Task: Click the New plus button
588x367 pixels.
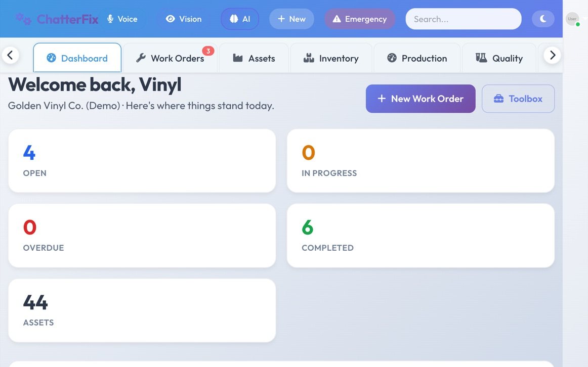Action: pyautogui.click(x=292, y=19)
